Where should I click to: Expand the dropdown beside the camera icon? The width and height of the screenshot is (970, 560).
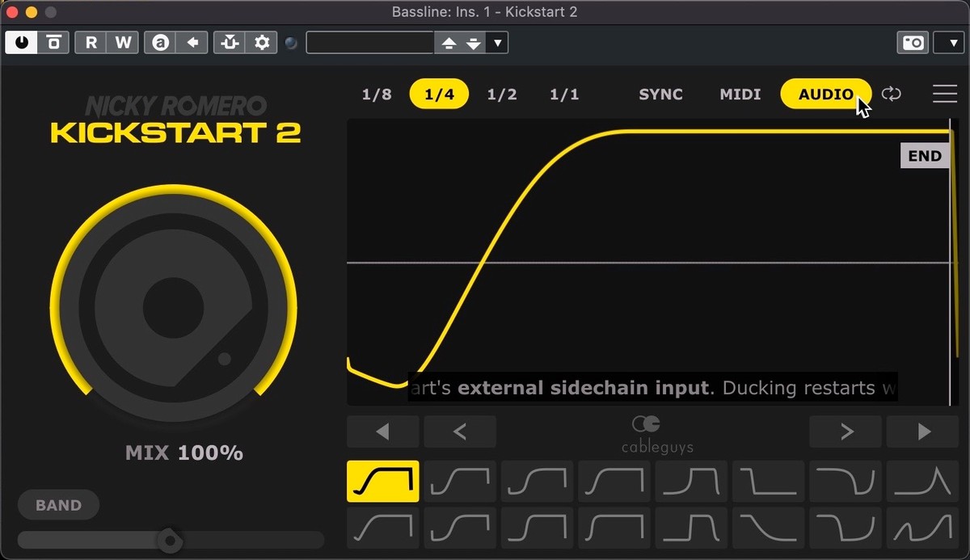pyautogui.click(x=947, y=43)
